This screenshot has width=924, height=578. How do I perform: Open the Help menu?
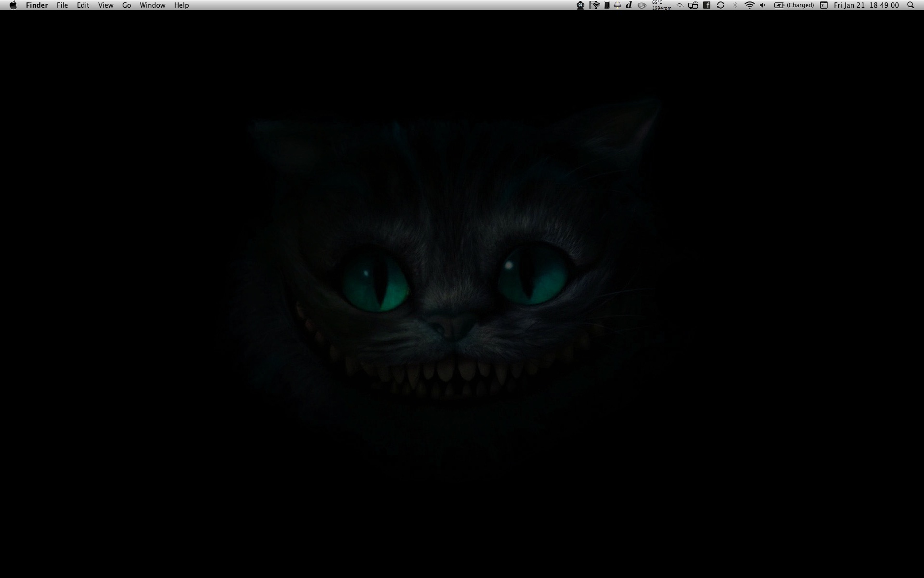(x=181, y=5)
